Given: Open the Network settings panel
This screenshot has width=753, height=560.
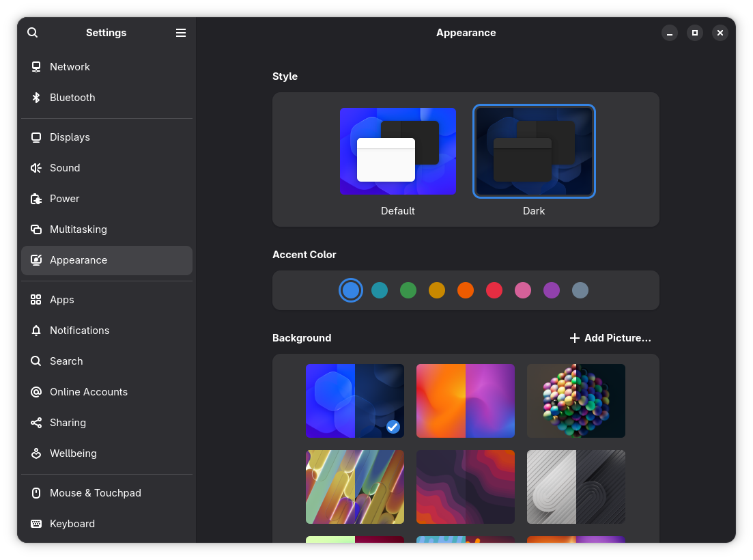Looking at the screenshot, I should pyautogui.click(x=106, y=67).
